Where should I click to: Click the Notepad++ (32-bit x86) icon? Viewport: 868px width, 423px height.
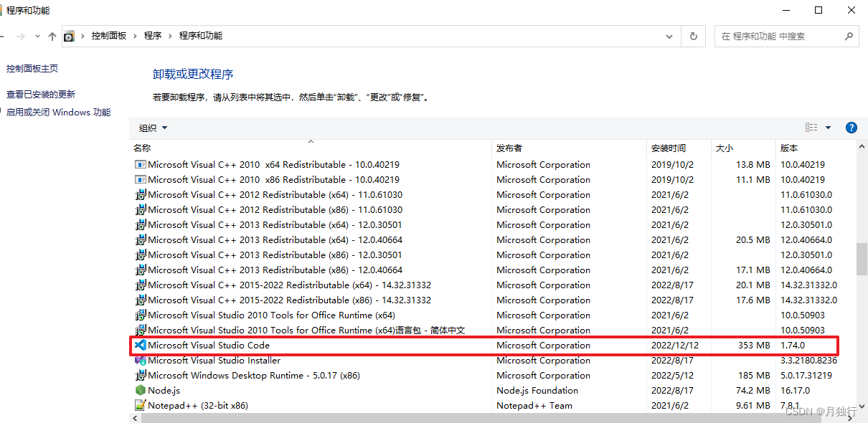[x=140, y=405]
